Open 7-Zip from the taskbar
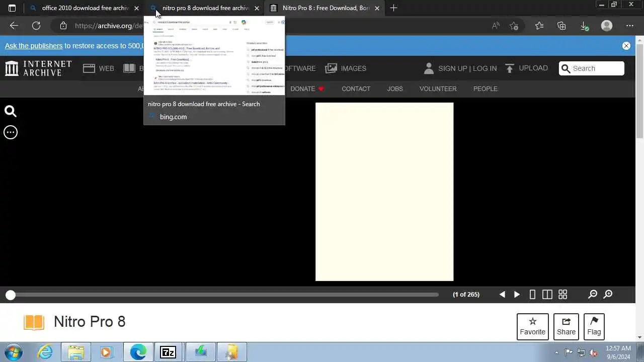Screen dimensions: 644x362 [168, 352]
